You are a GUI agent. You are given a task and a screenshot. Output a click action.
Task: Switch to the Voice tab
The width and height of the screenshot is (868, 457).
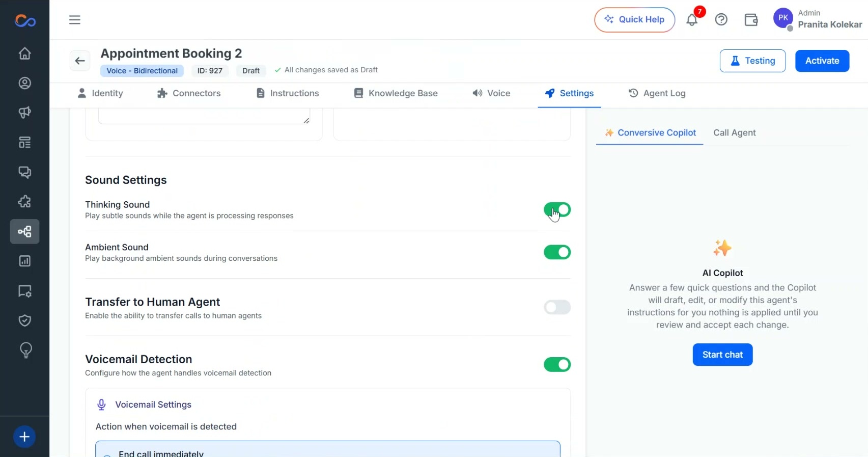[491, 93]
